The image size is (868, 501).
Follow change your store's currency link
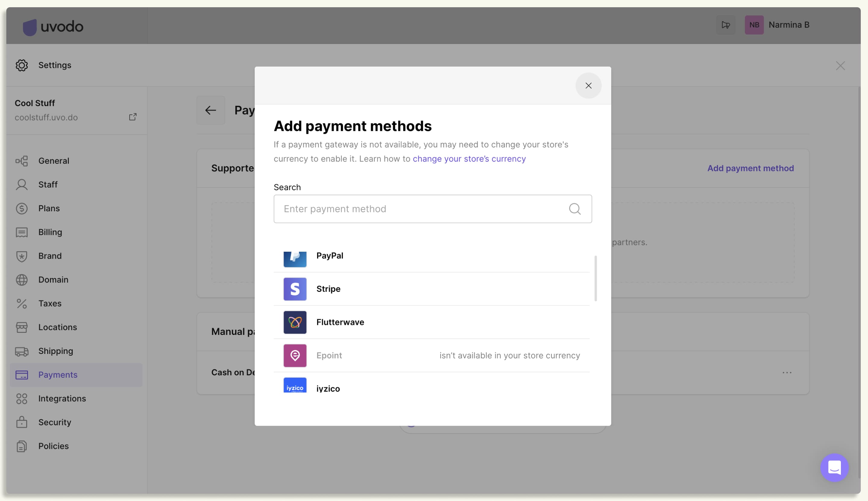469,159
